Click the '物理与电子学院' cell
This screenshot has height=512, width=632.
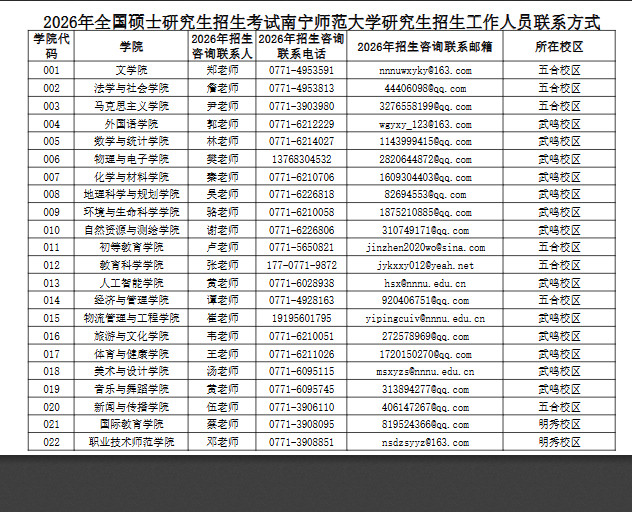tap(131, 159)
